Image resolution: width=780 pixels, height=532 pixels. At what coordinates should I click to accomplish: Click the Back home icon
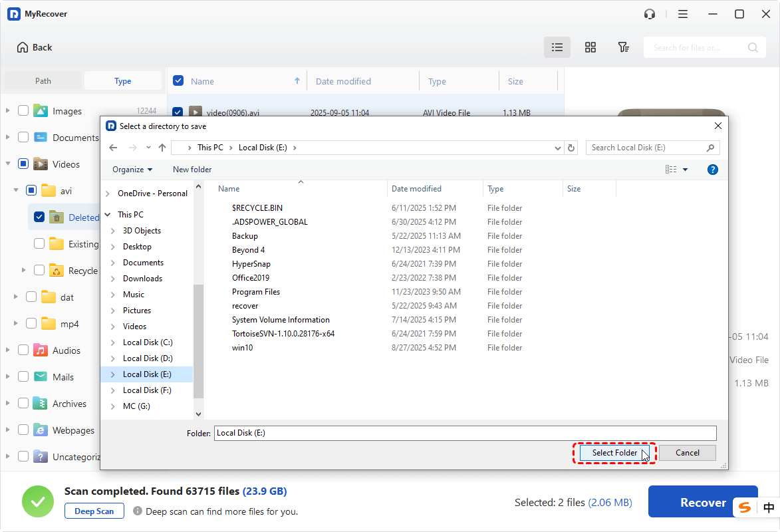point(23,47)
